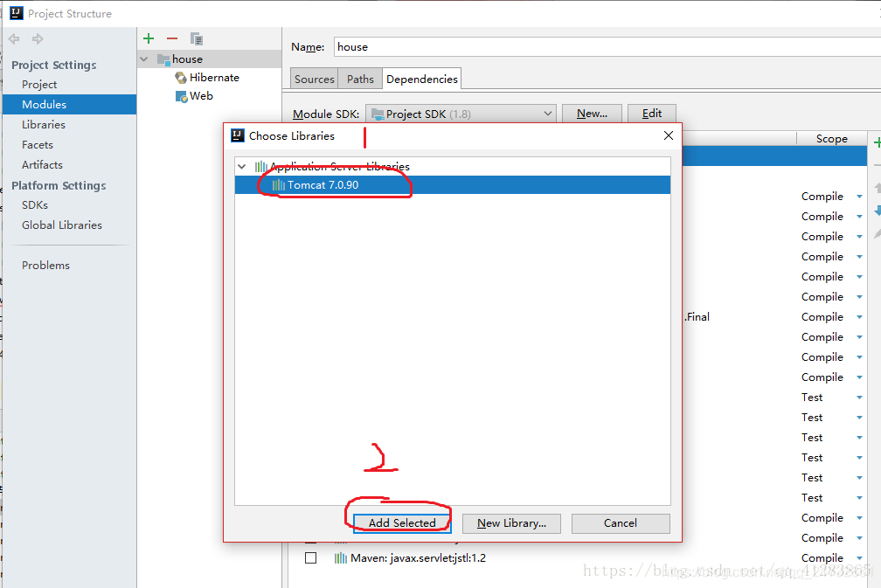Cancel the Choose Libraries dialog
The image size is (881, 588).
[621, 522]
